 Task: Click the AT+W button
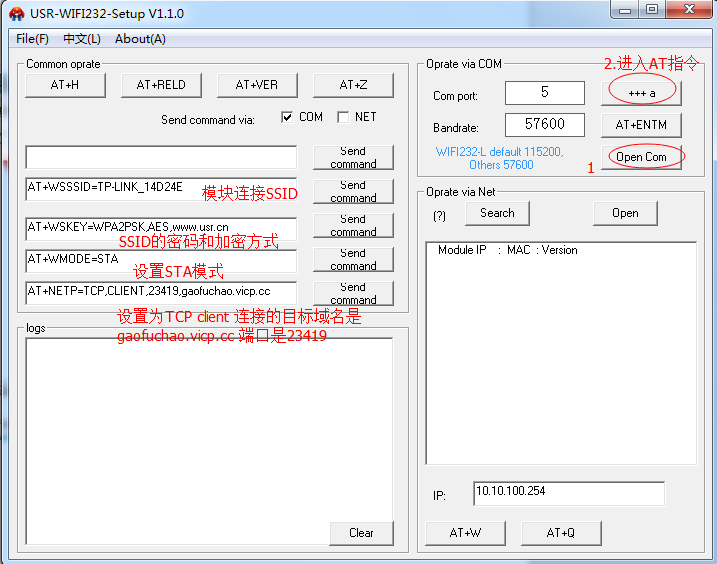(465, 533)
